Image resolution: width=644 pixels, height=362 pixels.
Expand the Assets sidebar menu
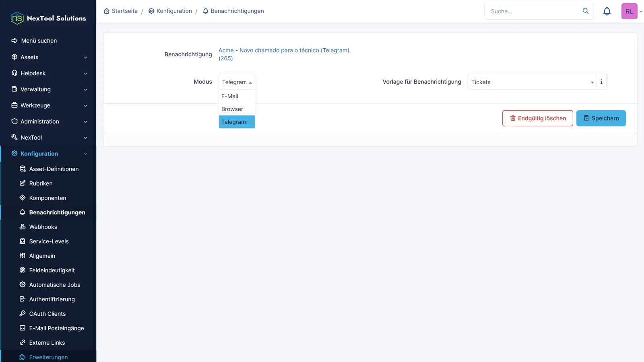[x=48, y=57]
